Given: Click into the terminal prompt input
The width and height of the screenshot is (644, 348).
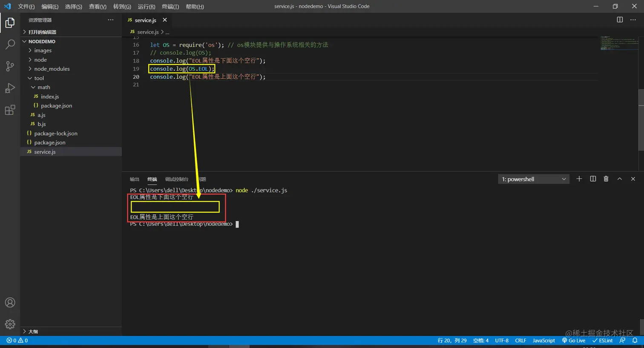Looking at the screenshot, I should (237, 224).
